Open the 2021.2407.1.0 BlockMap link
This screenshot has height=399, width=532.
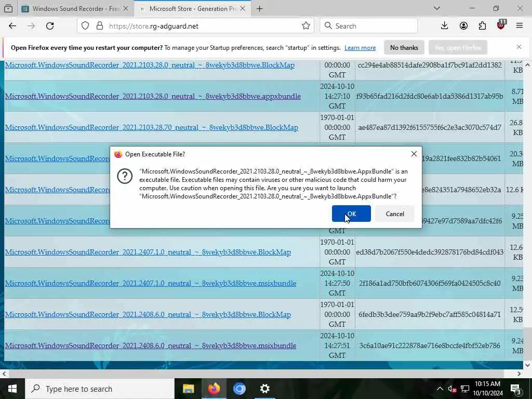(148, 252)
